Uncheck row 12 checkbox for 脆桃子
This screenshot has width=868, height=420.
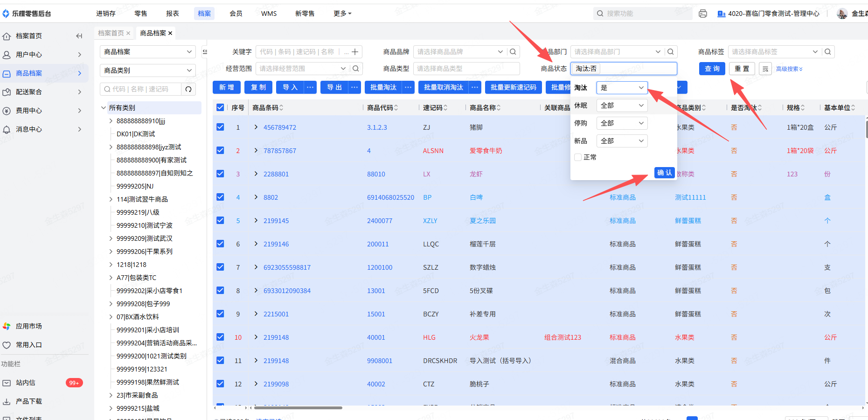220,384
